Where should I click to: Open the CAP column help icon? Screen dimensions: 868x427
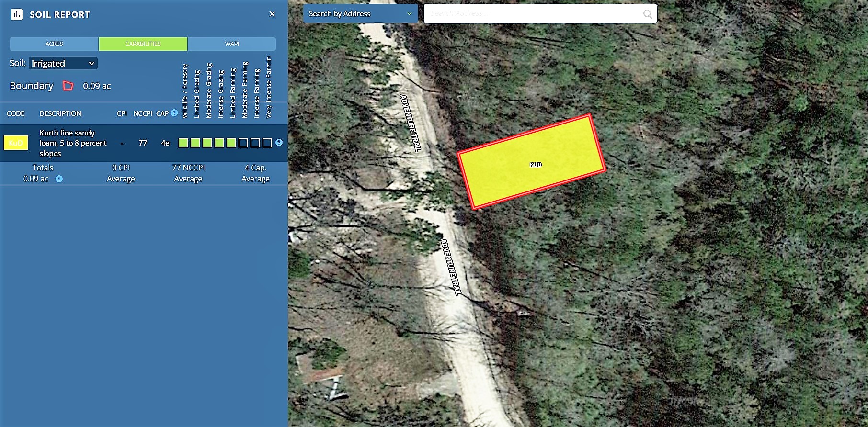click(x=174, y=113)
